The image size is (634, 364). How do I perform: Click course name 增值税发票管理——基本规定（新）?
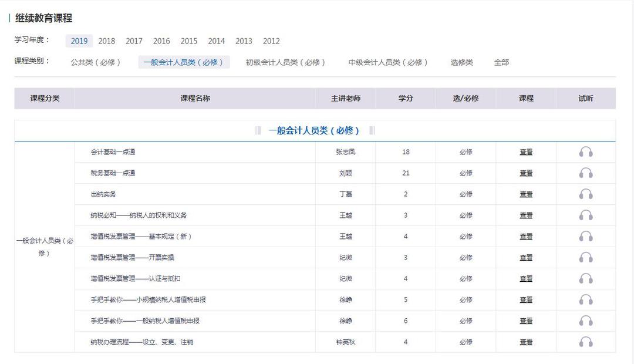click(141, 236)
